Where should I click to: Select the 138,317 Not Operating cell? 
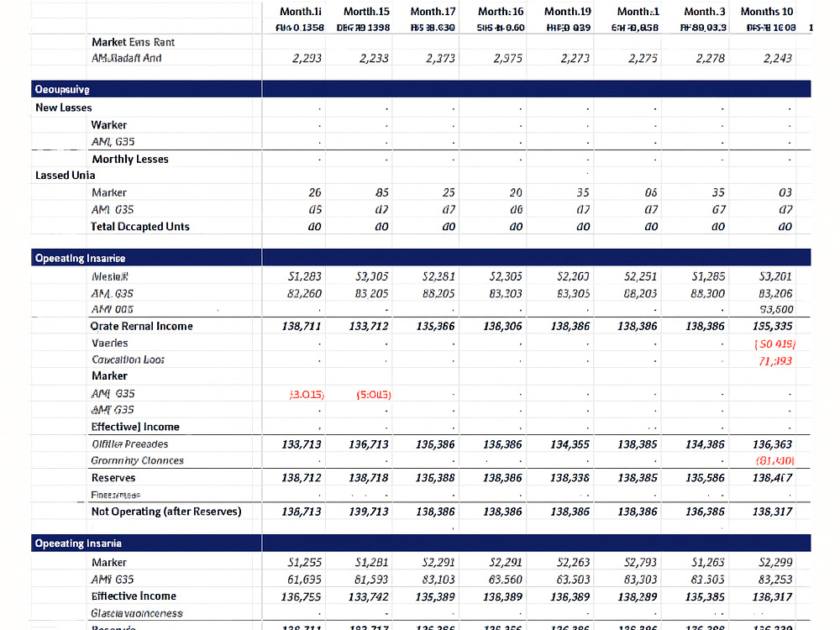pyautogui.click(x=773, y=512)
